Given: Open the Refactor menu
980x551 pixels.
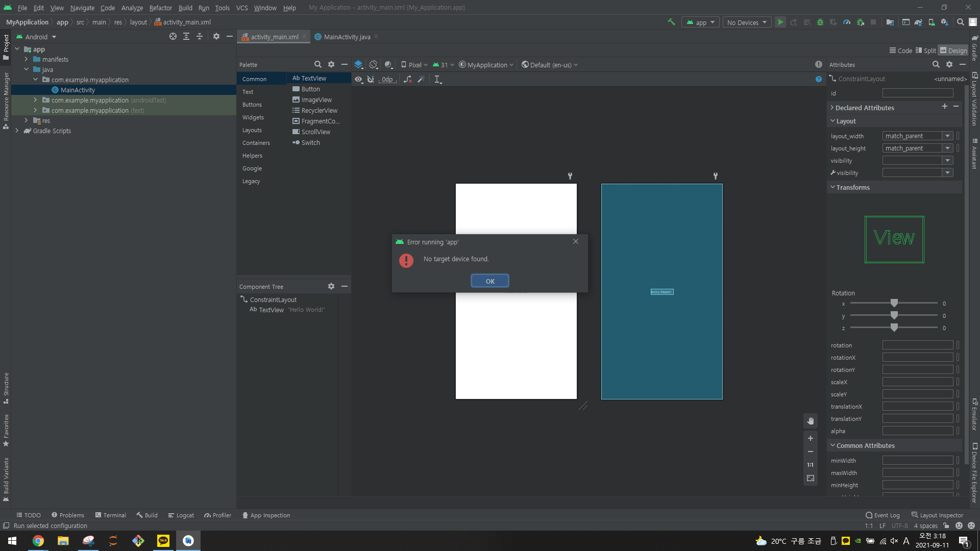Looking at the screenshot, I should click(160, 8).
